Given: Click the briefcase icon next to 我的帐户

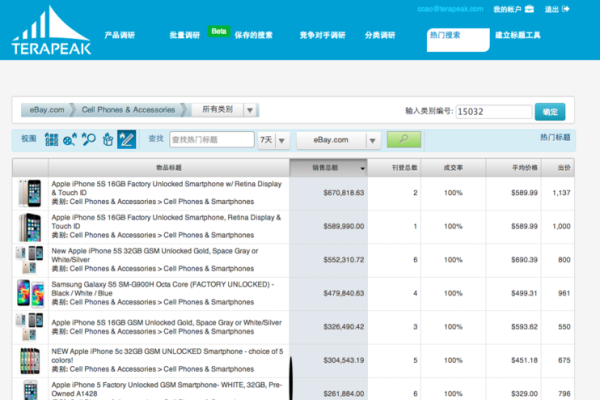Looking at the screenshot, I should [529, 9].
